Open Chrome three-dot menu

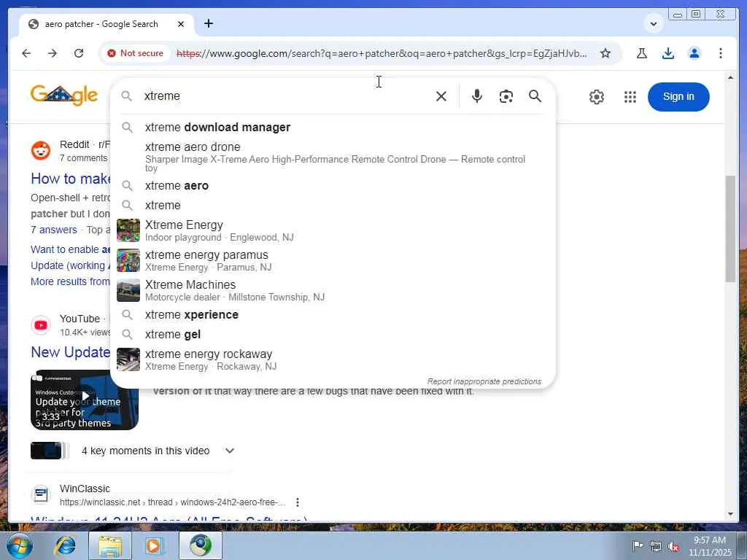click(x=721, y=53)
